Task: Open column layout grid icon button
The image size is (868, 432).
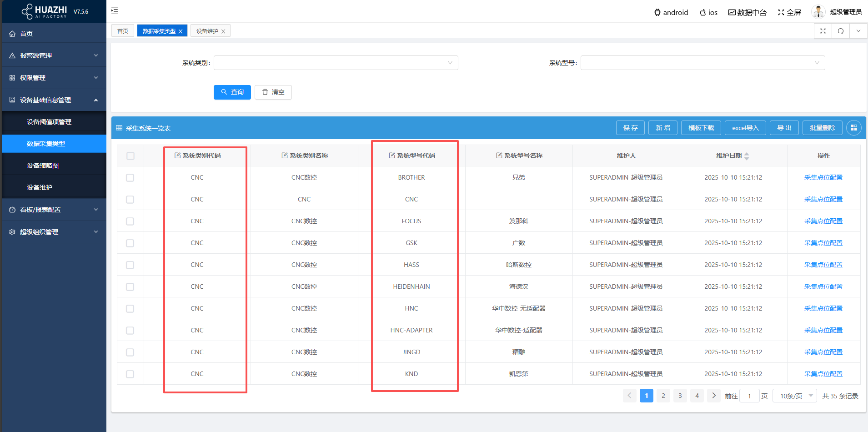Action: coord(853,128)
